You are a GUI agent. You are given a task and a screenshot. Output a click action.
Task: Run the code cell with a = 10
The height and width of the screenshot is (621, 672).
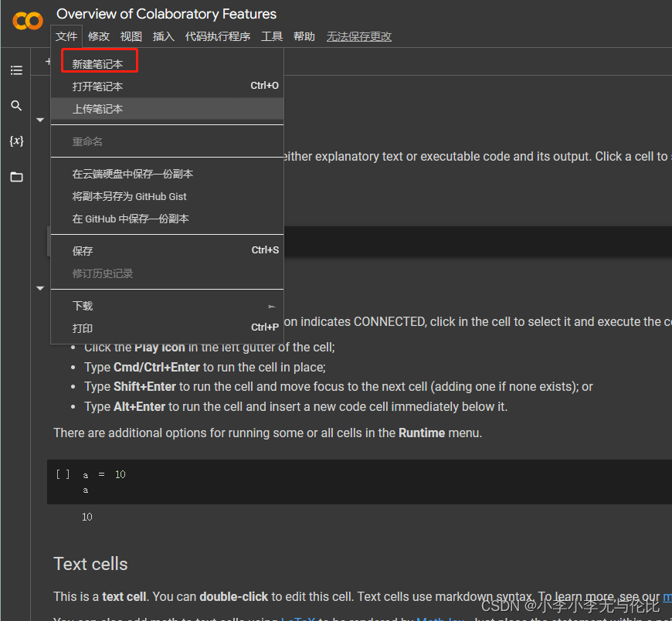pyautogui.click(x=63, y=474)
